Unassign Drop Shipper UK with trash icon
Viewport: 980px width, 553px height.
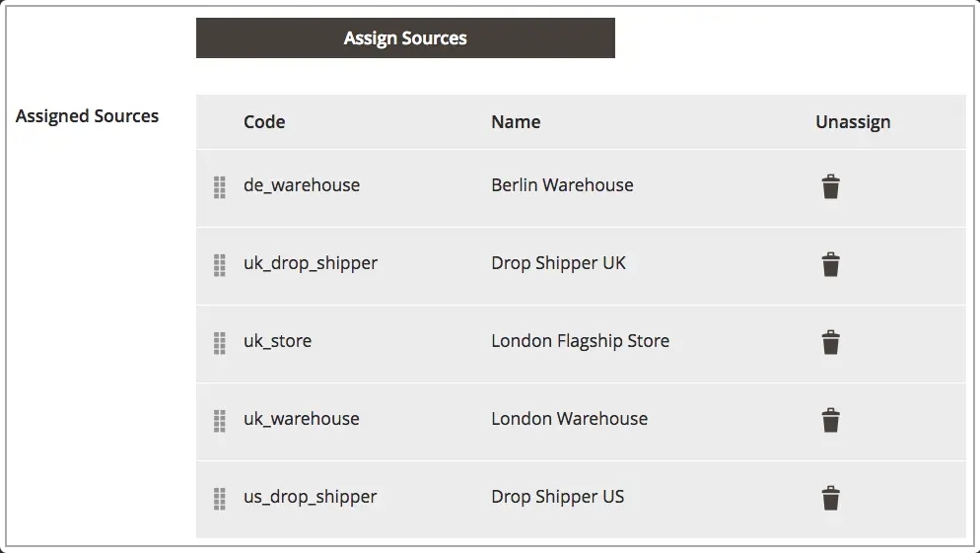[x=830, y=264]
